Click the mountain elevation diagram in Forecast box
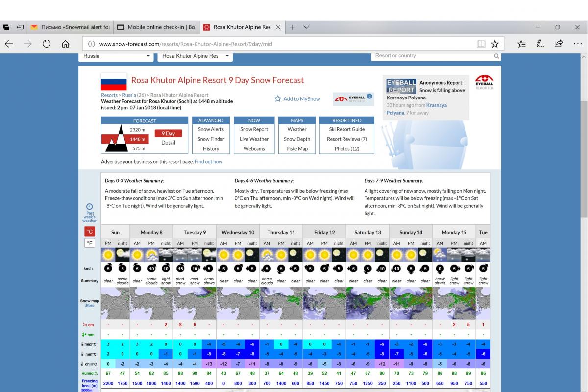The height and width of the screenshot is (392, 588). (x=117, y=138)
